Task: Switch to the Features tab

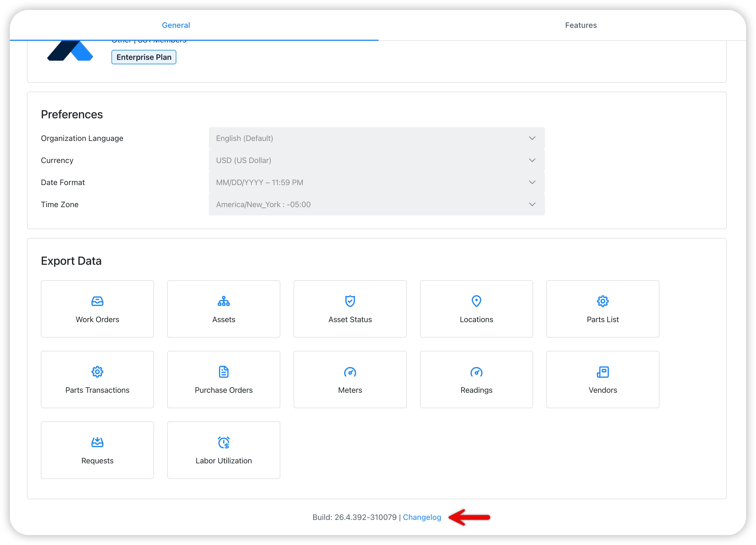Action: point(581,25)
